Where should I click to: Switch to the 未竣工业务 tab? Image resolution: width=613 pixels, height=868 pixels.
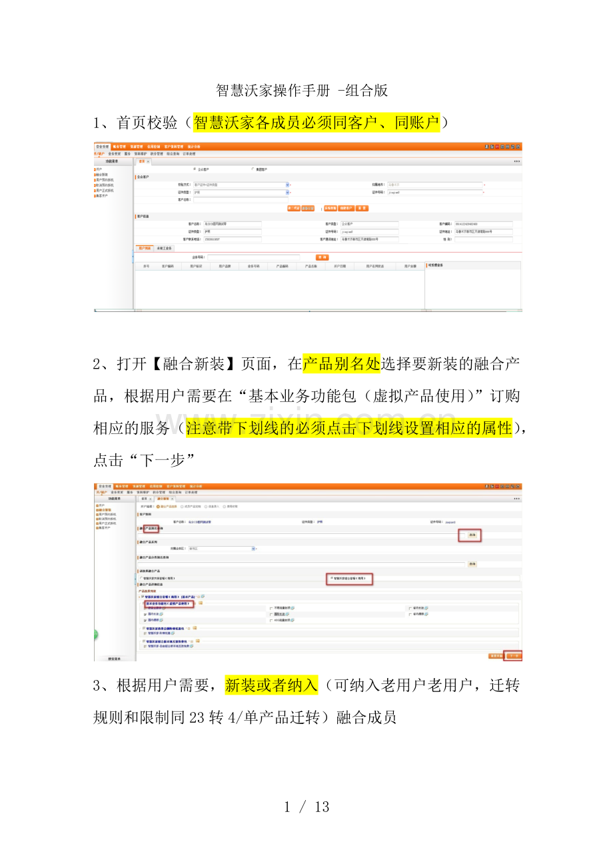click(x=164, y=248)
